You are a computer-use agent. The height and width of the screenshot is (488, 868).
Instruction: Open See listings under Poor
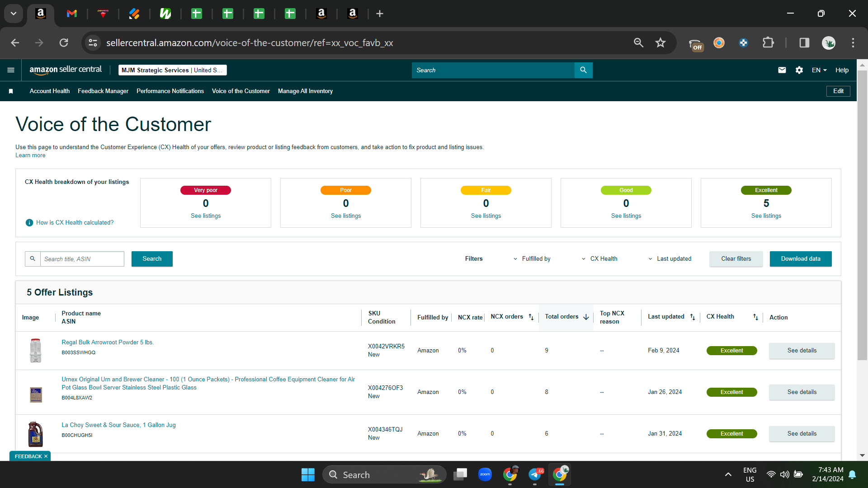tap(346, 216)
